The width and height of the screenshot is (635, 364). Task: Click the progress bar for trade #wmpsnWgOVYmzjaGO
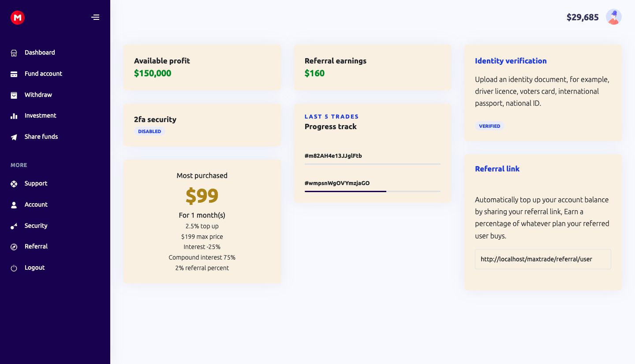372,191
